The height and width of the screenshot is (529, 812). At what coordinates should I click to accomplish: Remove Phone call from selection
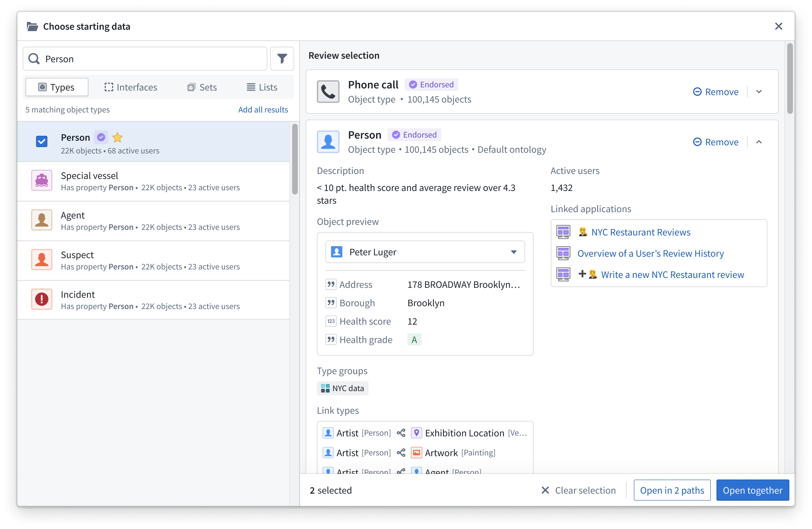(715, 92)
